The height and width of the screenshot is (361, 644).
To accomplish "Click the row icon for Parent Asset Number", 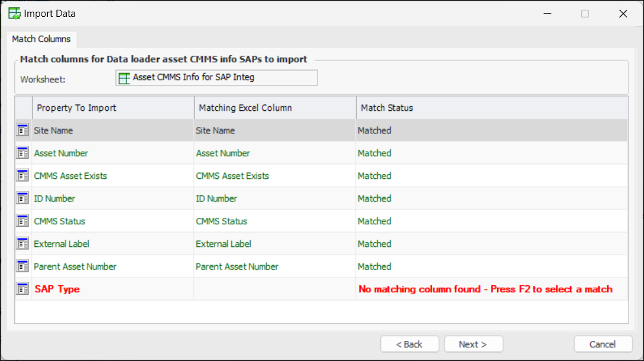I will (23, 266).
